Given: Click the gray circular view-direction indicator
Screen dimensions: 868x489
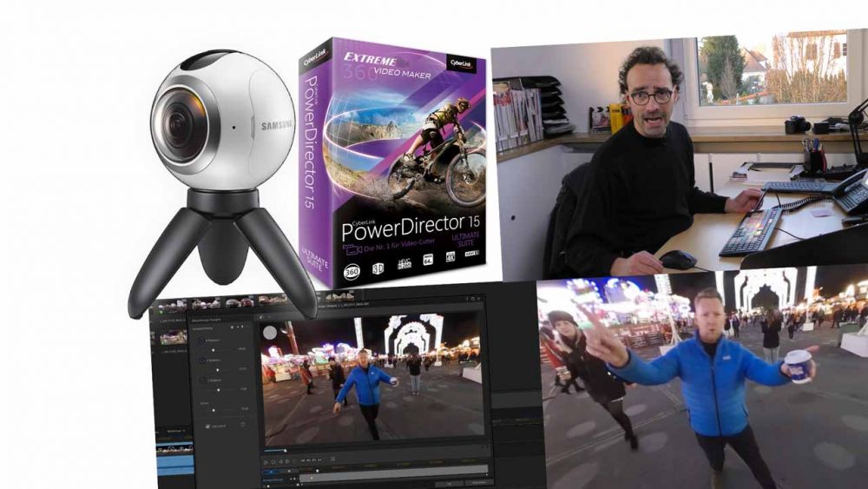Looking at the screenshot, I should pyautogui.click(x=270, y=332).
